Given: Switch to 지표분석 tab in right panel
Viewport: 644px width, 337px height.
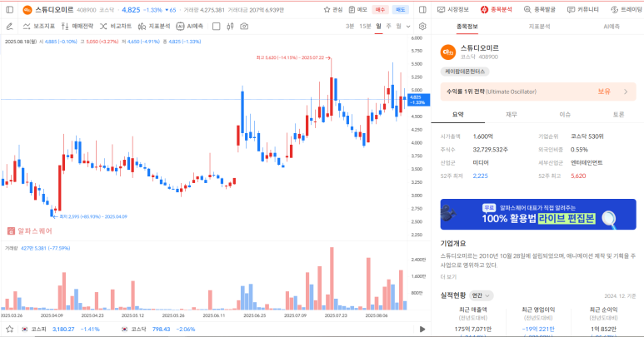Looking at the screenshot, I should point(539,27).
